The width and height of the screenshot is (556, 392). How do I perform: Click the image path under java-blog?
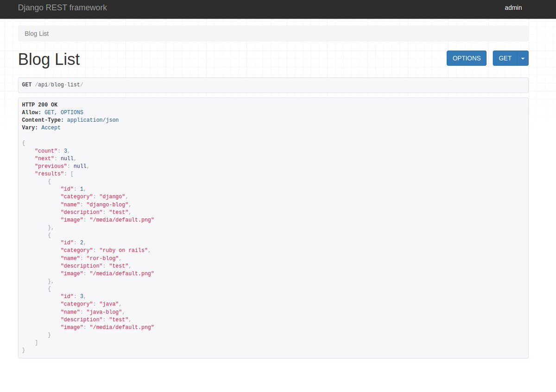(x=122, y=327)
